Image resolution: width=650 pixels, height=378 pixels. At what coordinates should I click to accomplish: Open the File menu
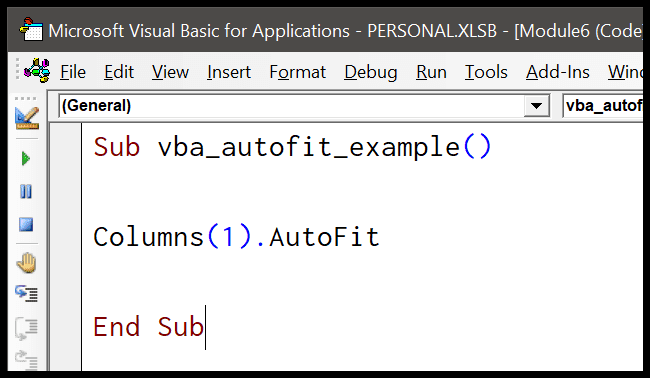pyautogui.click(x=73, y=72)
